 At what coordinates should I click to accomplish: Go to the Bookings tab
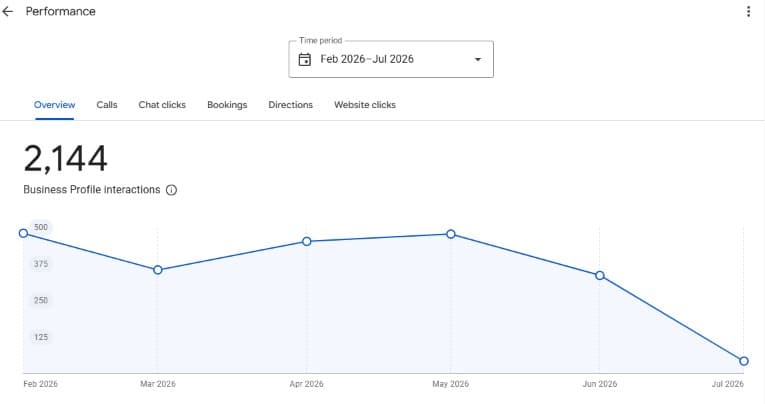pos(227,105)
